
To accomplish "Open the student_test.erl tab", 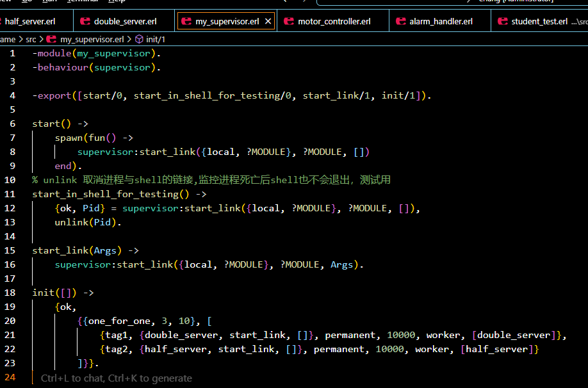I will [539, 21].
